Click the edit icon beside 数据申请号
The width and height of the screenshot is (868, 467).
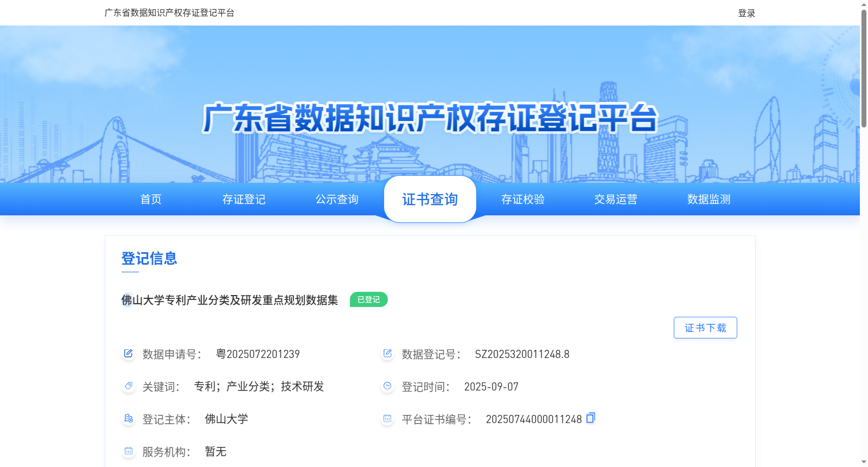tap(128, 354)
